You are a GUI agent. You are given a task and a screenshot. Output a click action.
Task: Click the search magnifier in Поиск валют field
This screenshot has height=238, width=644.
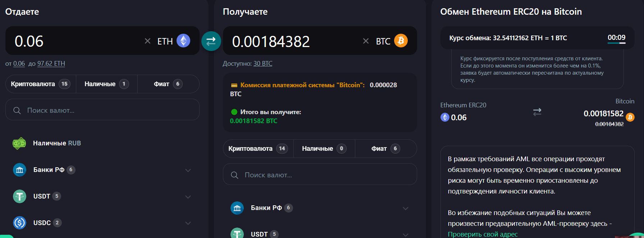coord(17,110)
